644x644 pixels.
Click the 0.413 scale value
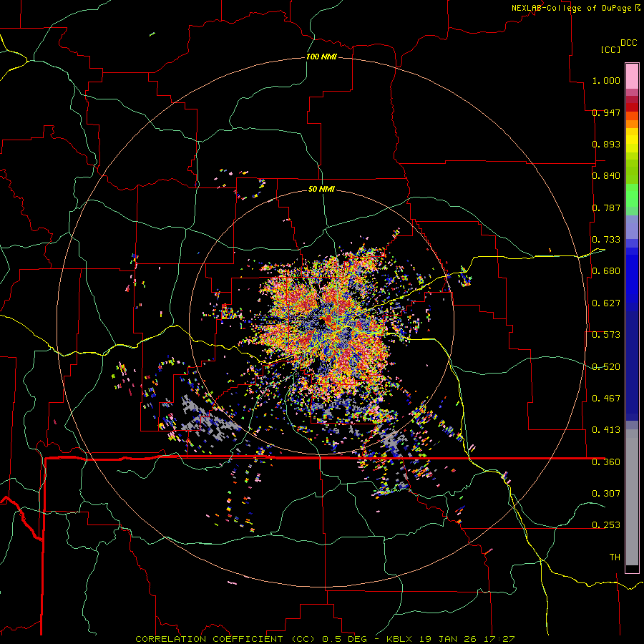pos(606,430)
